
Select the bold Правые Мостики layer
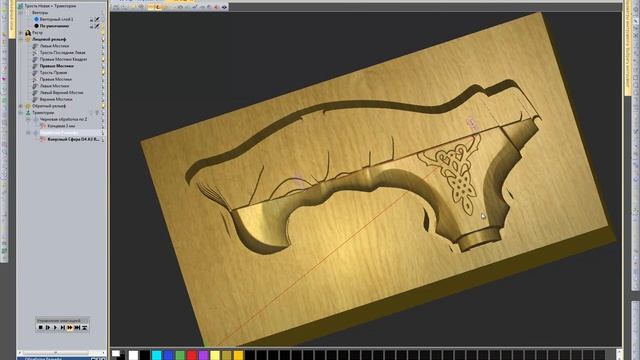[57, 66]
